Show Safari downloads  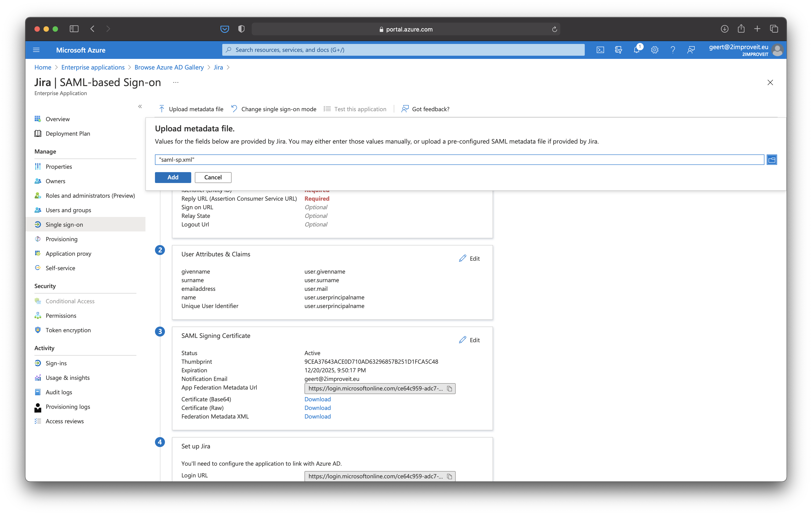click(x=725, y=29)
